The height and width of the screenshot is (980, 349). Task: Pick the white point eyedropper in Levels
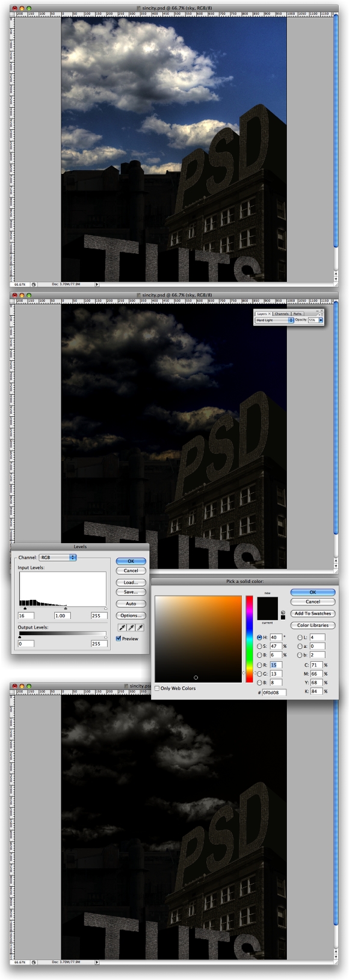(x=140, y=627)
